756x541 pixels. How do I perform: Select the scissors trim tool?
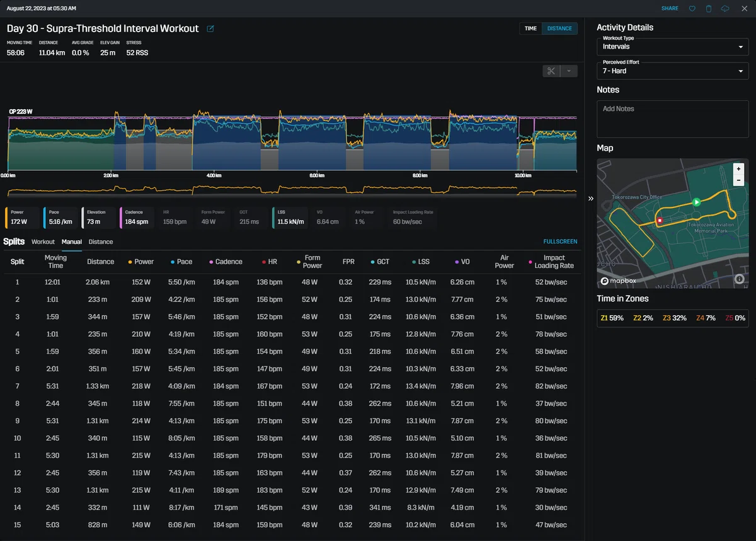click(x=551, y=71)
